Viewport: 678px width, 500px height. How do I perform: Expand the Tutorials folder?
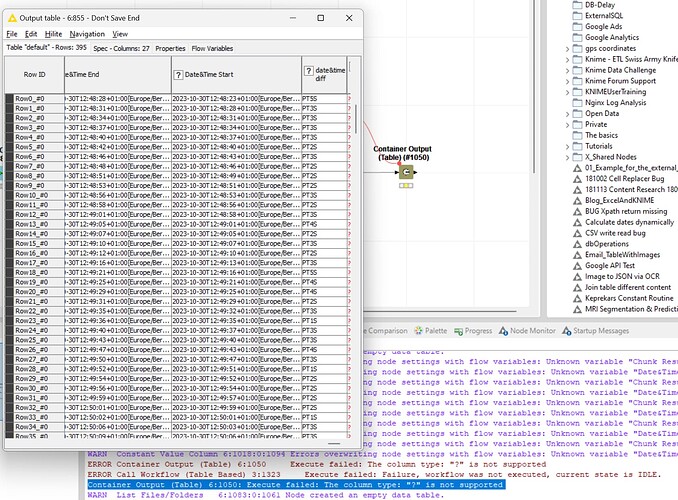[x=567, y=147]
